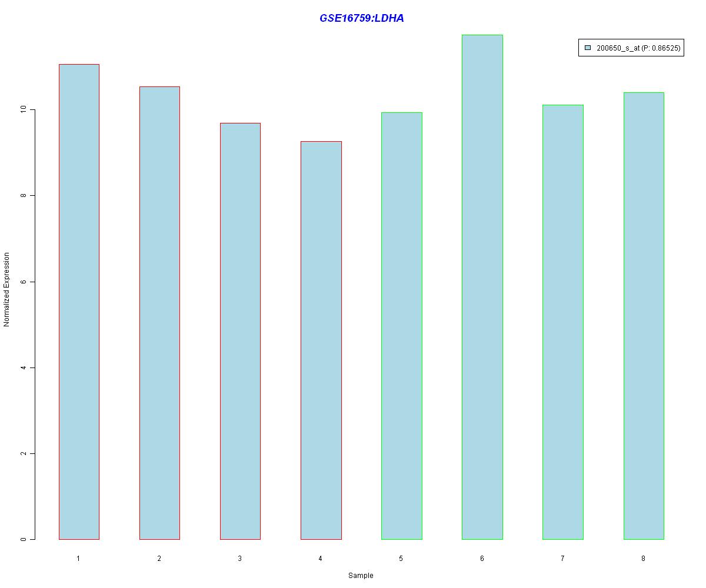This screenshot has width=706, height=588.
Task: Click the y-axis title Normalized Expression
Action: tap(7, 289)
